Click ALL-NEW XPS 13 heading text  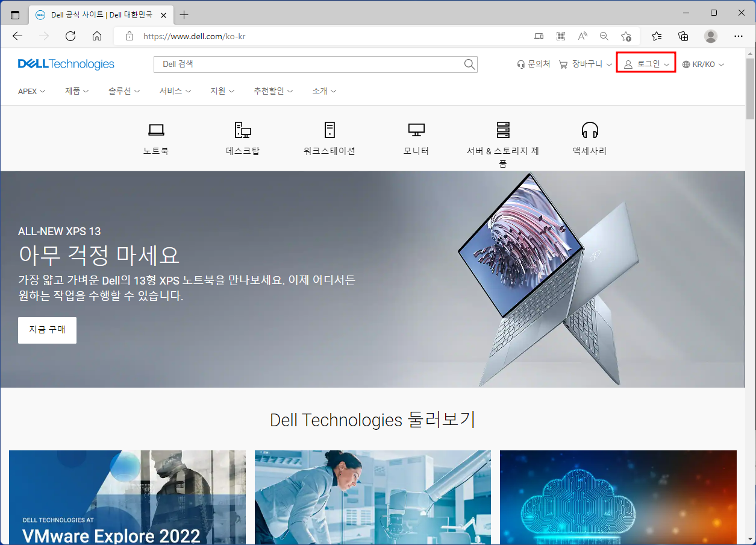click(x=59, y=232)
